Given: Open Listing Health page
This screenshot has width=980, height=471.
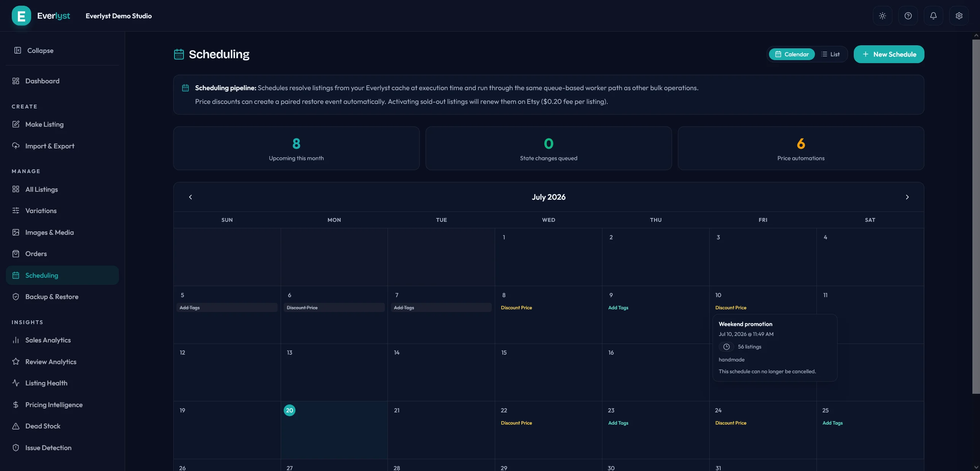Looking at the screenshot, I should [x=62, y=383].
